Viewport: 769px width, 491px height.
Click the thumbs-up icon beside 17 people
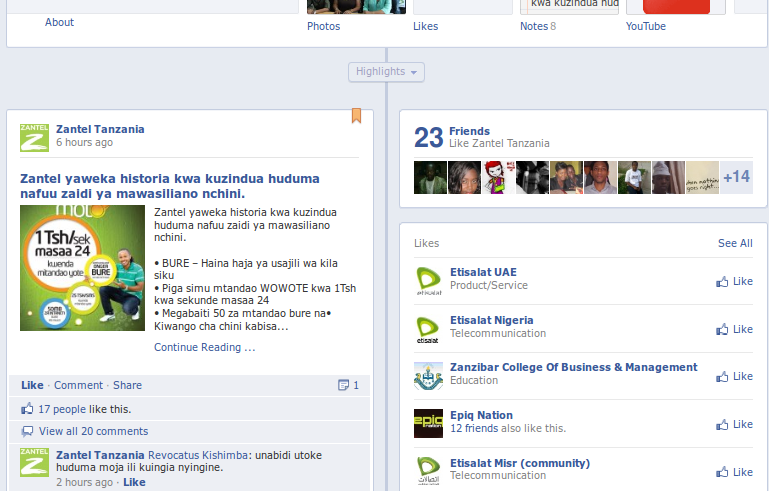pos(27,409)
